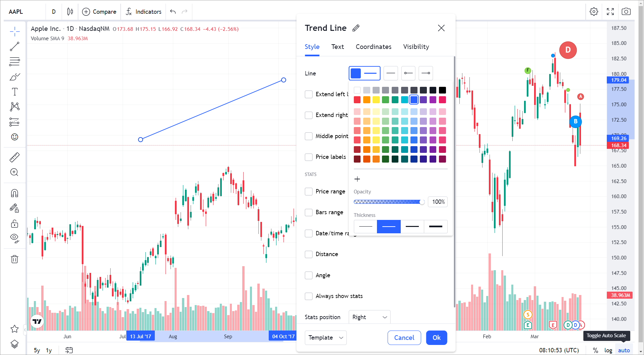Select the Trend Line drawing tool
The height and width of the screenshot is (355, 644).
(x=14, y=47)
